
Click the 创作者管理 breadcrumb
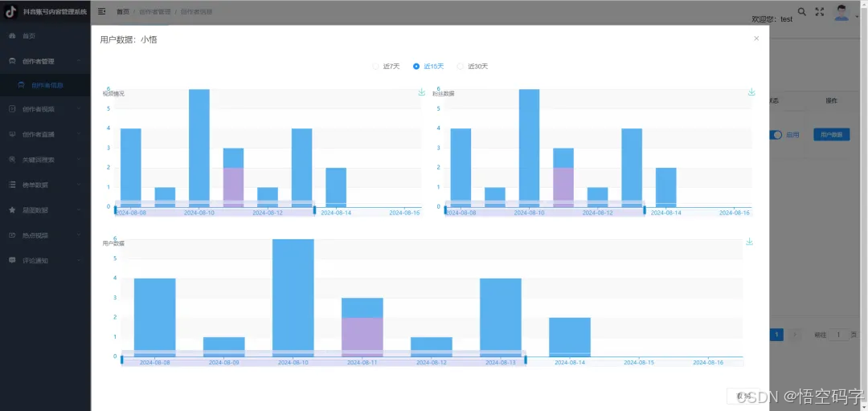tap(155, 11)
